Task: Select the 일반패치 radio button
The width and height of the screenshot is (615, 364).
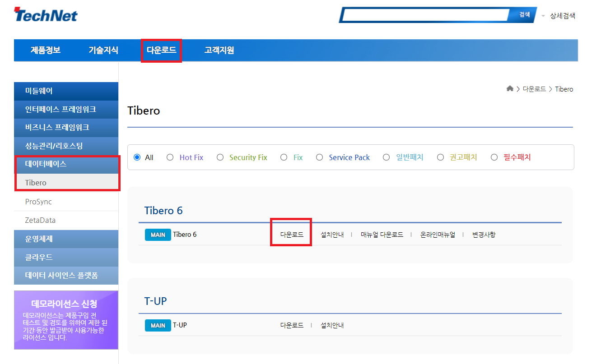Action: pos(386,157)
